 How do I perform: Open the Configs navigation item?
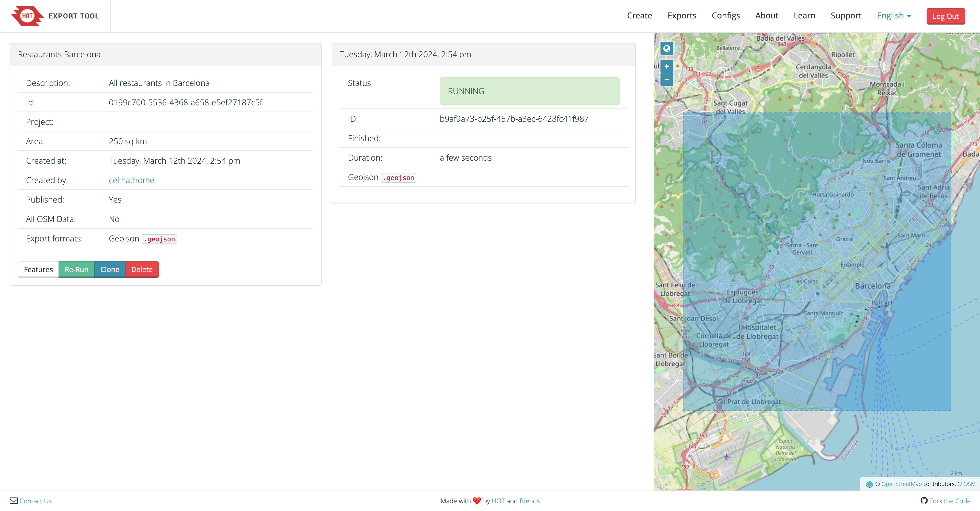coord(725,16)
